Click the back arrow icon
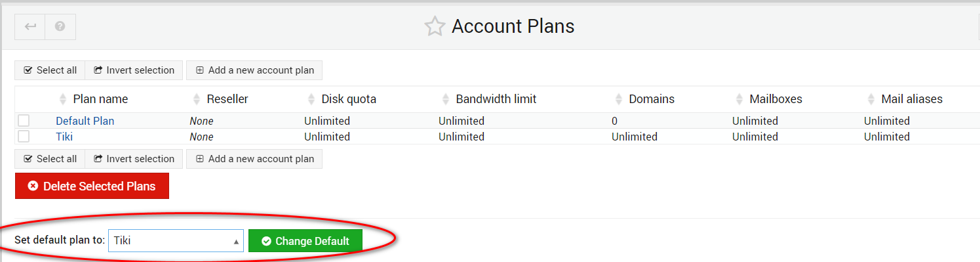 click(x=30, y=27)
